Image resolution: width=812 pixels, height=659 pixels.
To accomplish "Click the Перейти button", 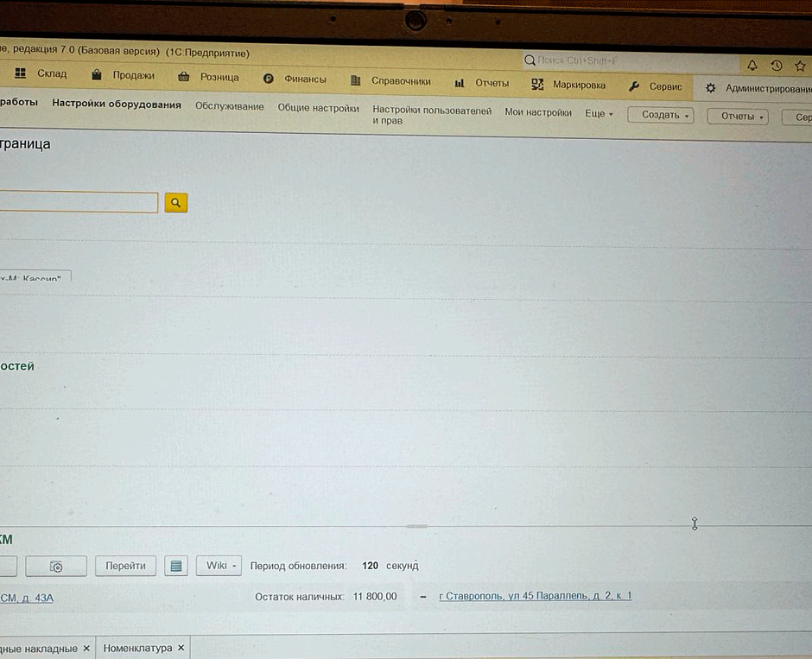I will [x=125, y=566].
